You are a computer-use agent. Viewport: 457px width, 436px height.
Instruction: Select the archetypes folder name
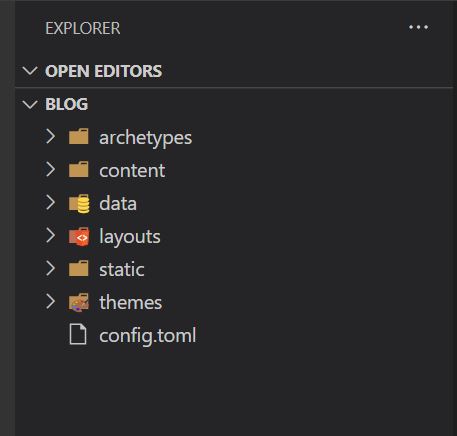146,138
